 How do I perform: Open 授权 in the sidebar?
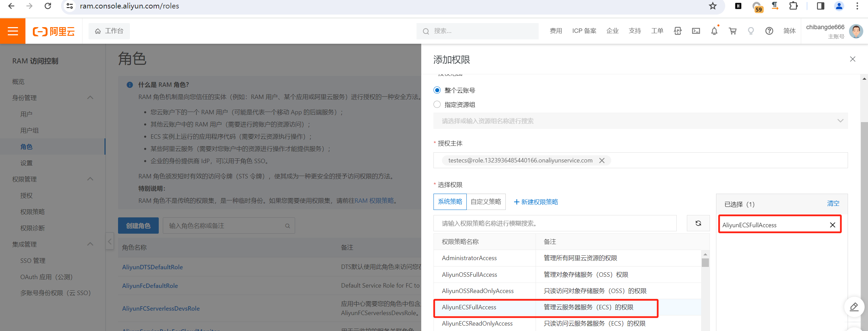[x=26, y=196]
